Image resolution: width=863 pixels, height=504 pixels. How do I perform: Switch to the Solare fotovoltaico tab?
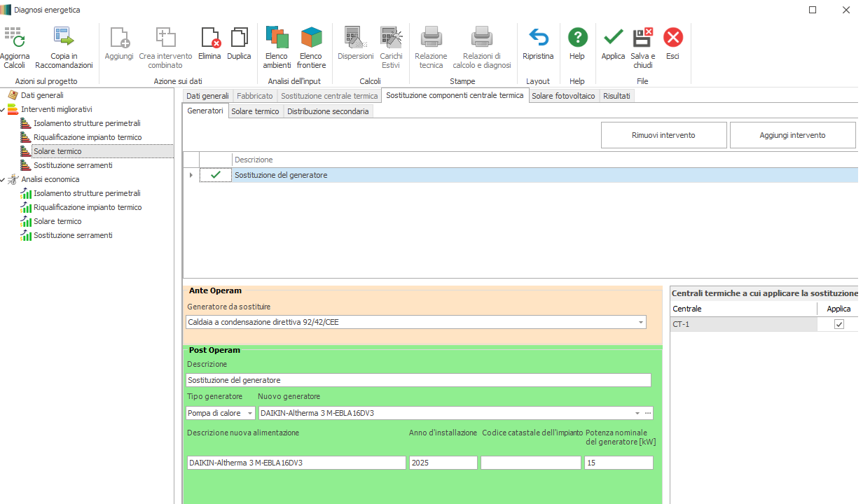pyautogui.click(x=562, y=96)
